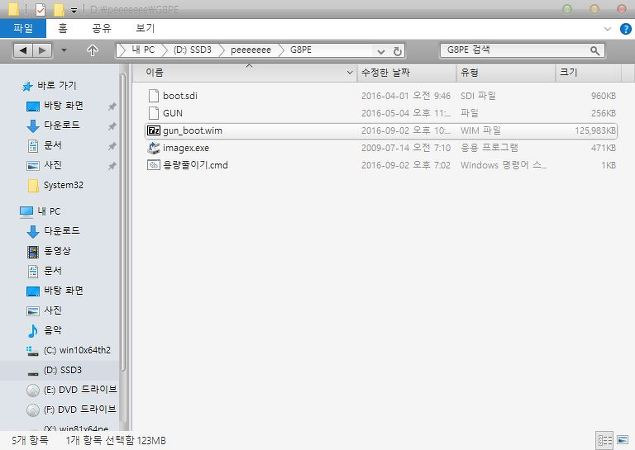Open the recent locations dropdown arrow

pyautogui.click(x=64, y=51)
